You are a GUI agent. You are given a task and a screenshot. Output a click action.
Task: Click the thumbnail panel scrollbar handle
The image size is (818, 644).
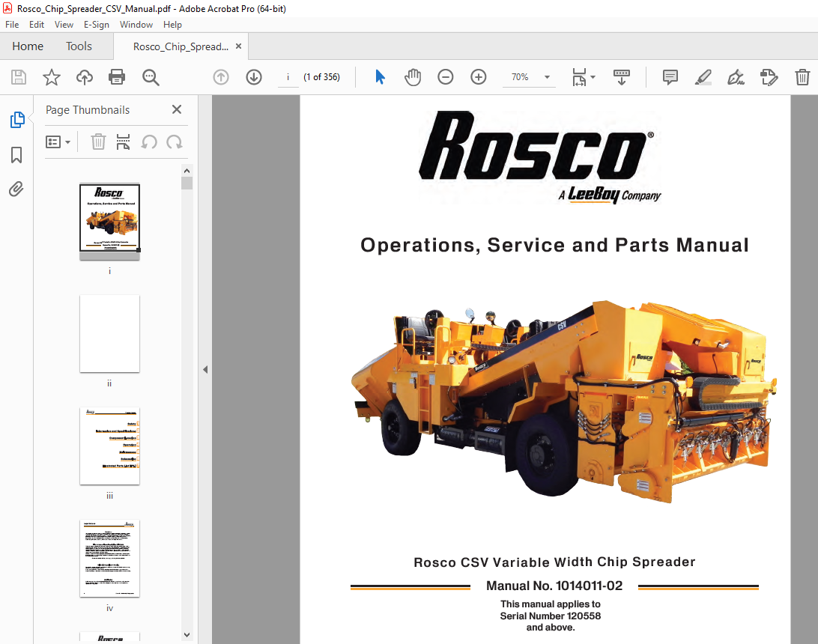point(187,183)
